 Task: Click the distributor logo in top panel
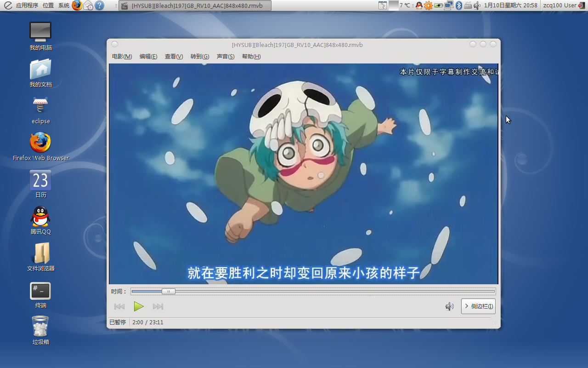(8, 6)
